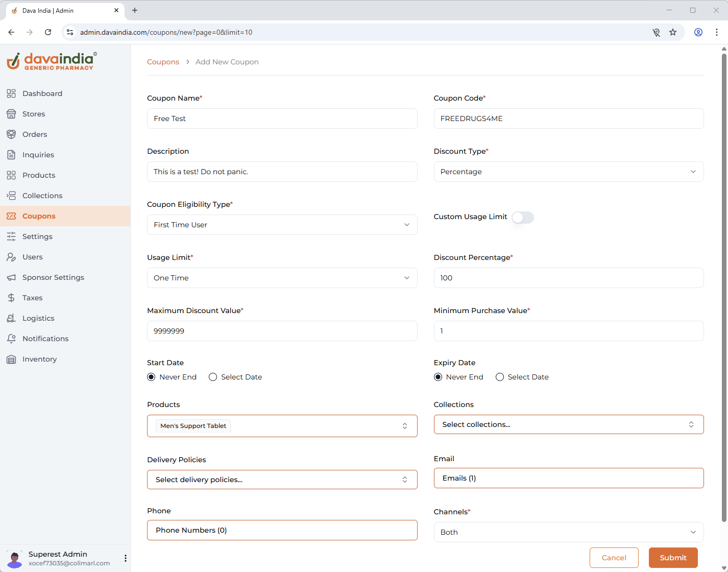728x572 pixels.
Task: Enable the Custom Usage Limit toggle
Action: (523, 218)
